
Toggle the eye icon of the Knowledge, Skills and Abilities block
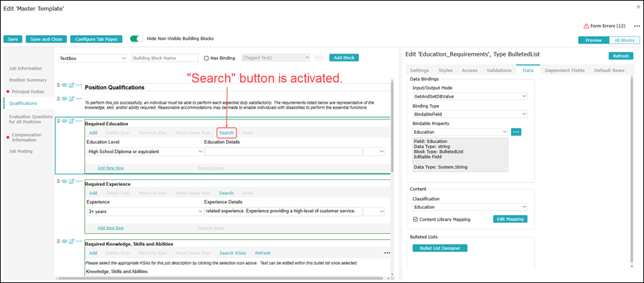tap(64, 241)
